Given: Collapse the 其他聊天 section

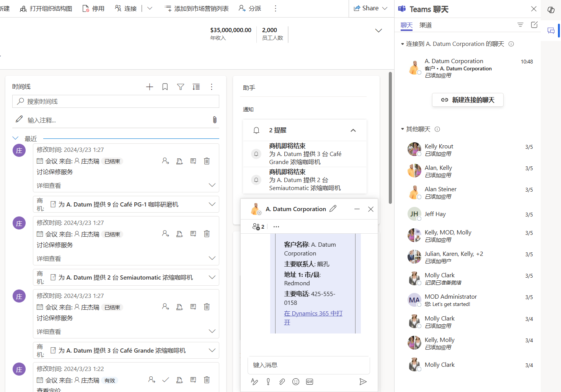Looking at the screenshot, I should pyautogui.click(x=403, y=129).
